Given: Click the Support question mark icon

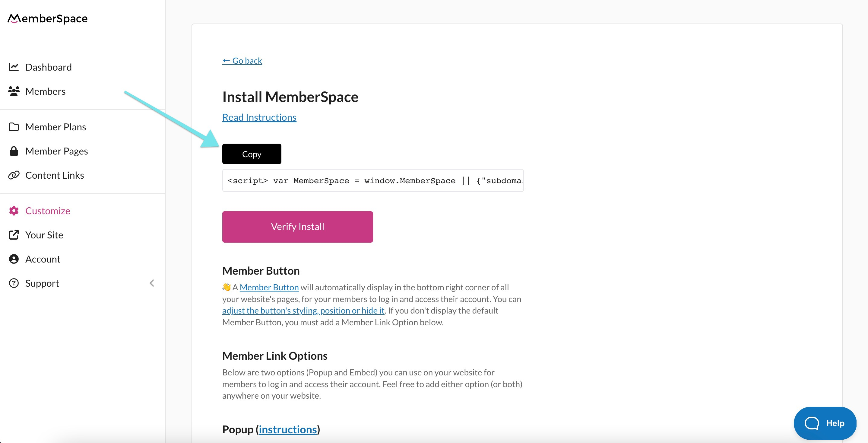Looking at the screenshot, I should tap(14, 283).
